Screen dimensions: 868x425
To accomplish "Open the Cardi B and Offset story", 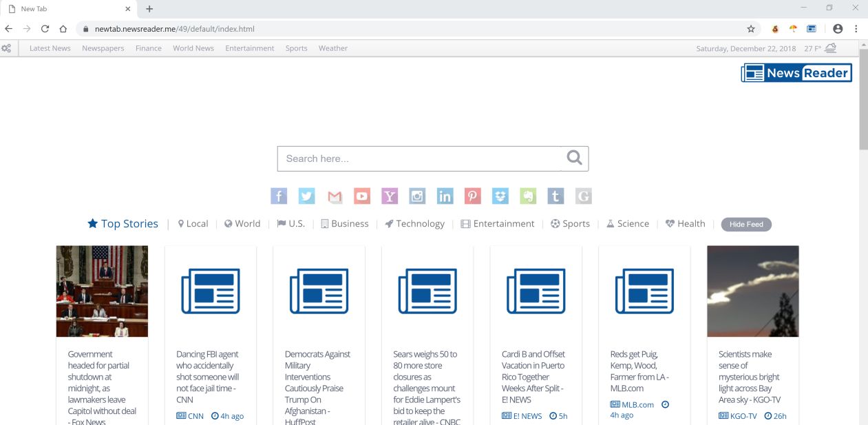I will (x=533, y=377).
